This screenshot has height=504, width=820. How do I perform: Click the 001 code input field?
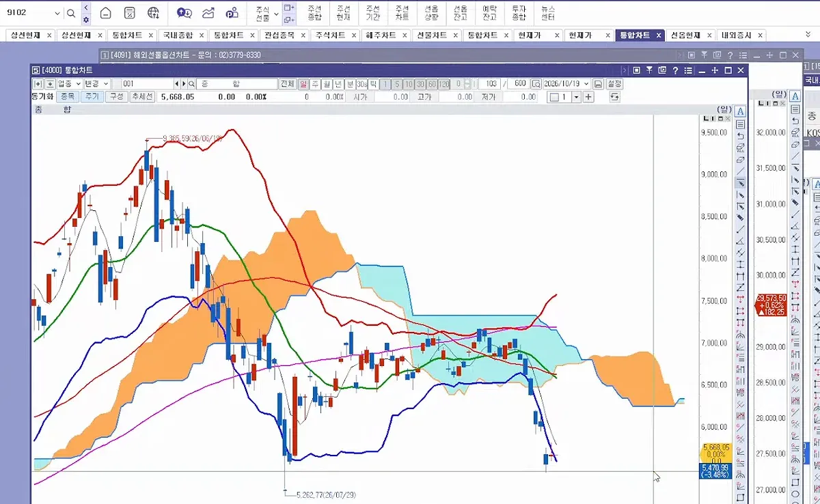click(147, 84)
